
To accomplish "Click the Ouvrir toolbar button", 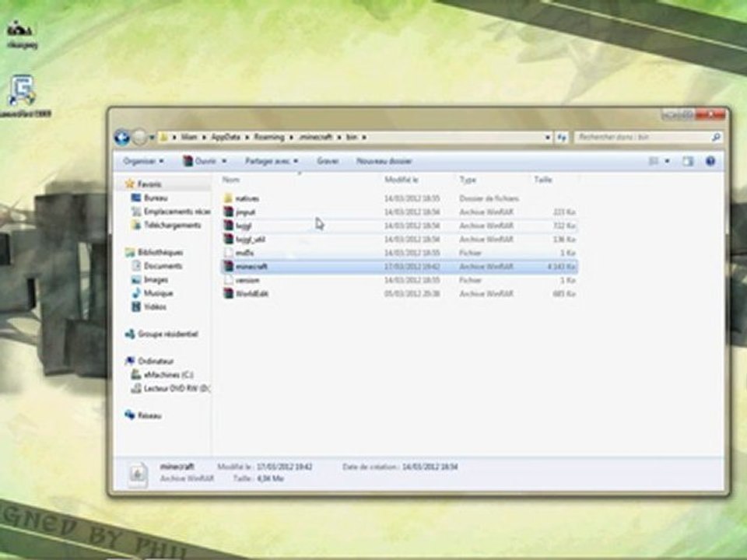I will click(x=200, y=162).
